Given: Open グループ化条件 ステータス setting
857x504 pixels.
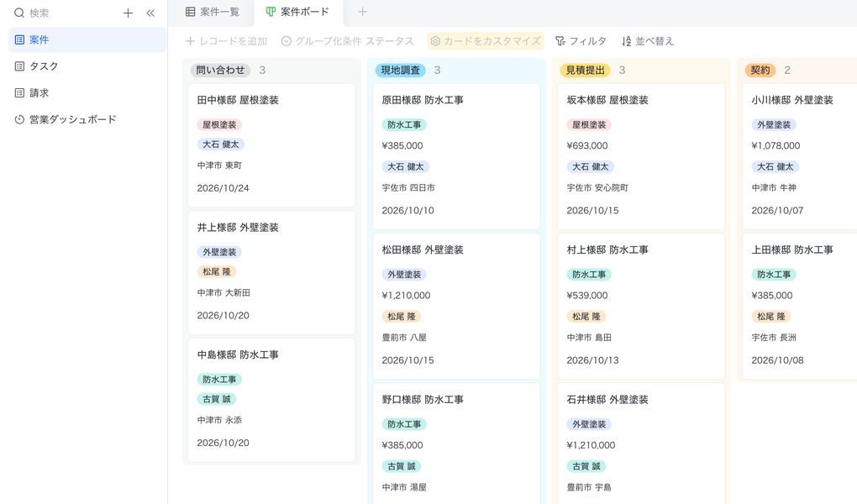Looking at the screenshot, I should point(348,41).
